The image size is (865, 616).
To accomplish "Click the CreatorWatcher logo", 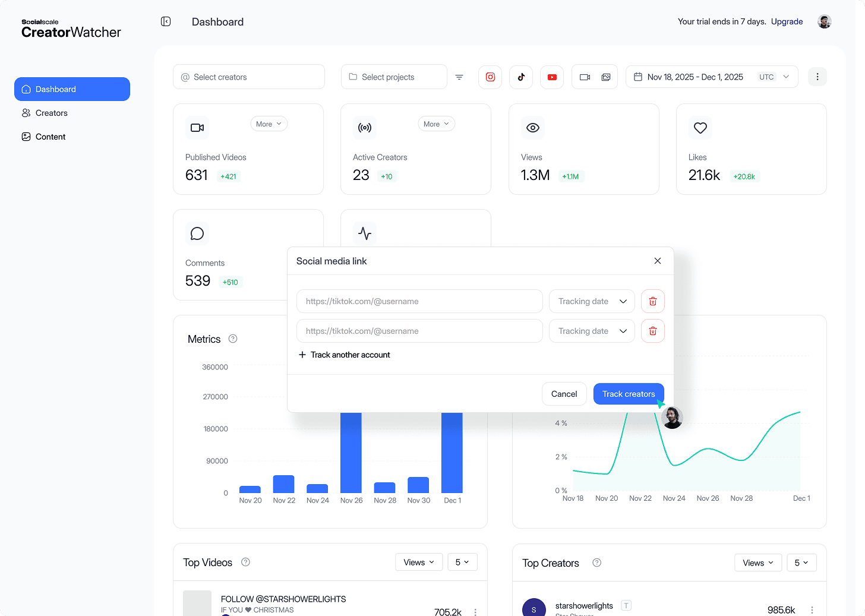I will pyautogui.click(x=71, y=29).
